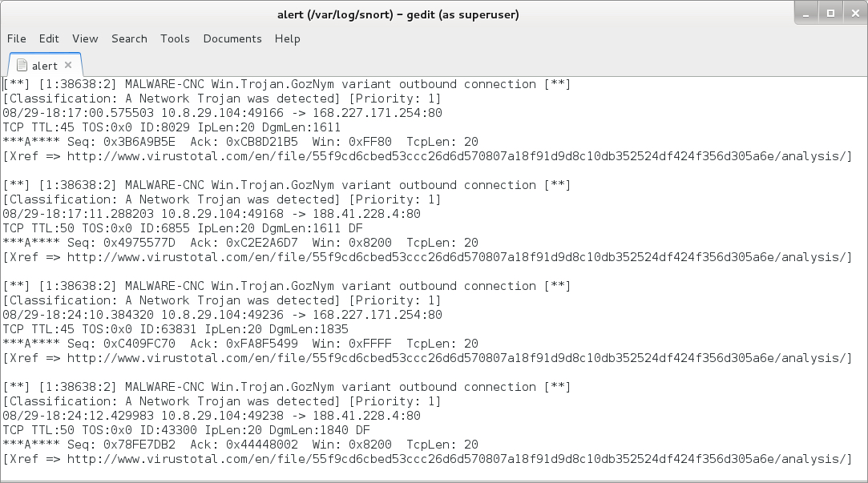868x483 pixels.
Task: Close the alert tab with its x
Action: click(x=68, y=65)
